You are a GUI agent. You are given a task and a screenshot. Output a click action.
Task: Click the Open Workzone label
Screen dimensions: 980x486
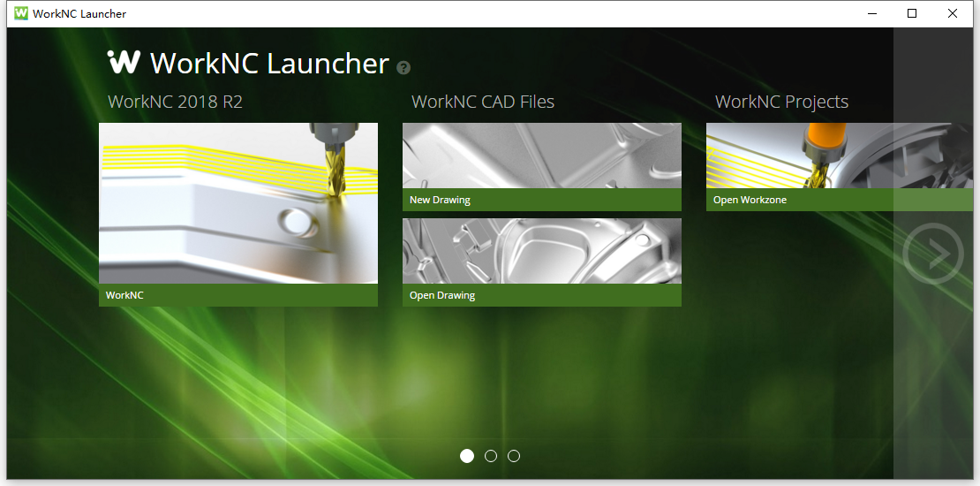click(750, 201)
